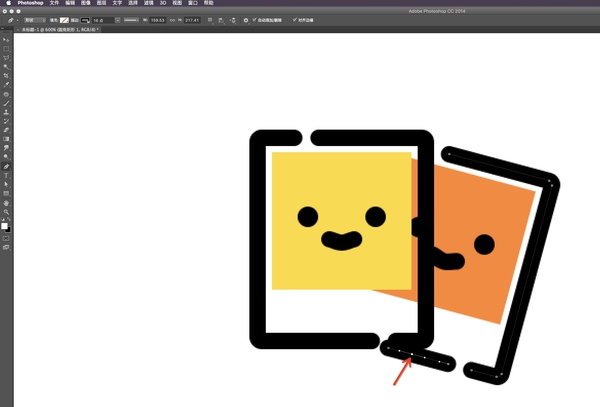
Task: Open the Pen tool preset picker
Action: pyautogui.click(x=12, y=20)
